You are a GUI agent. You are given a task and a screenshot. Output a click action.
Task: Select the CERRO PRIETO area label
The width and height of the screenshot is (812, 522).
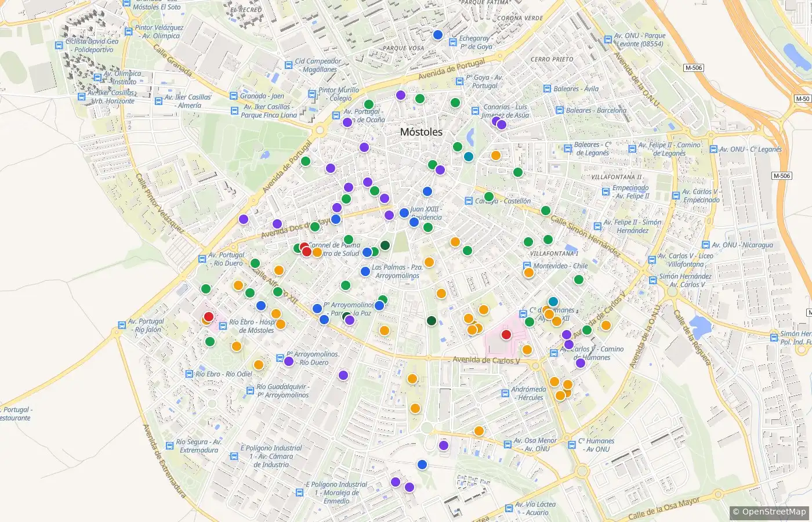552,59
